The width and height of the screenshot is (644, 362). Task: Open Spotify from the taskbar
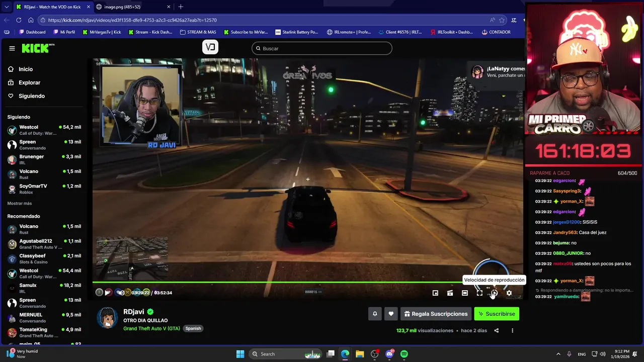point(404,354)
